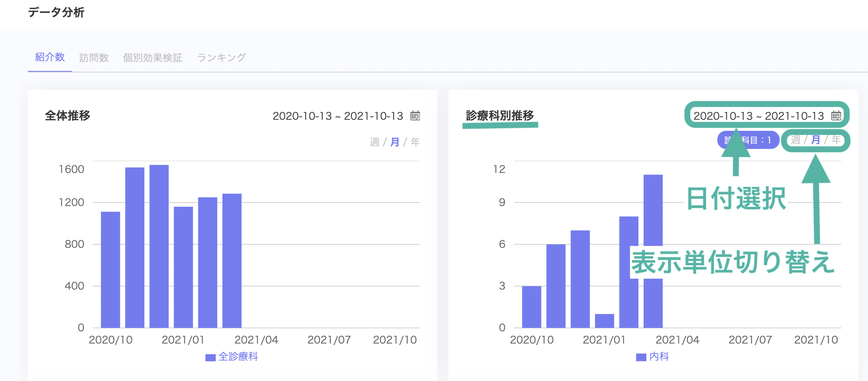Switch 診療科別推移 chart to 年 view
868x381 pixels.
tap(836, 140)
